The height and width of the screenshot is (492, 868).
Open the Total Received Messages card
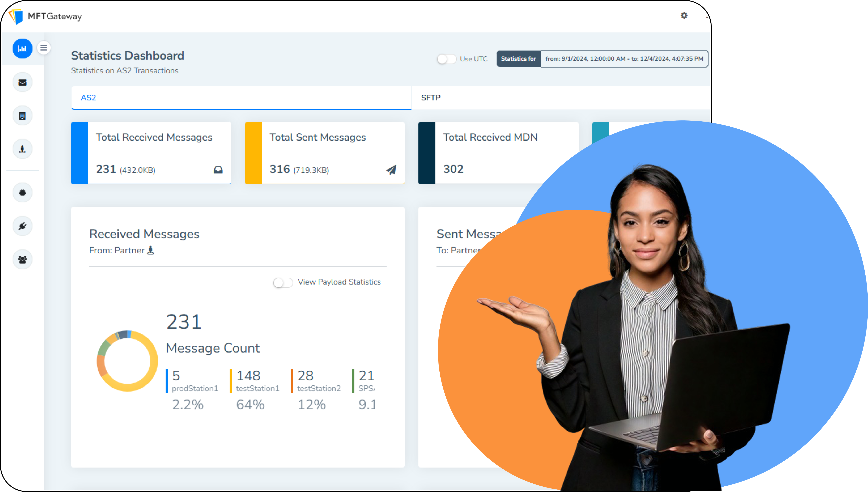tap(151, 153)
